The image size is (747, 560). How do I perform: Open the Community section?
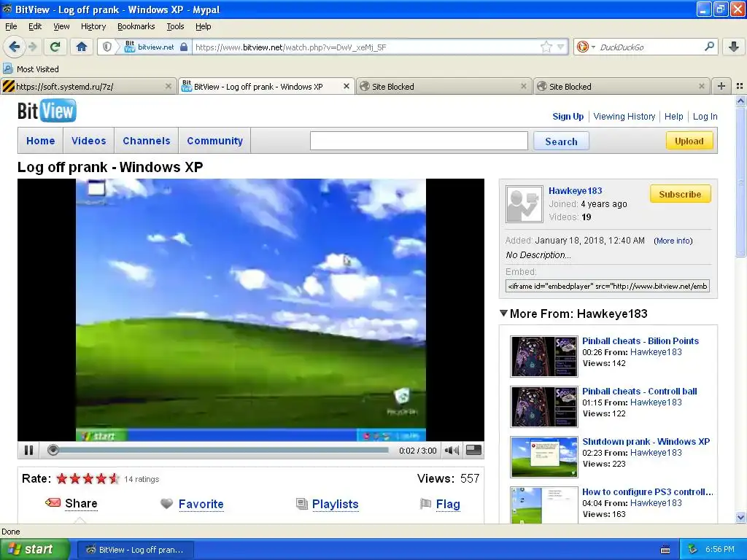tap(215, 141)
